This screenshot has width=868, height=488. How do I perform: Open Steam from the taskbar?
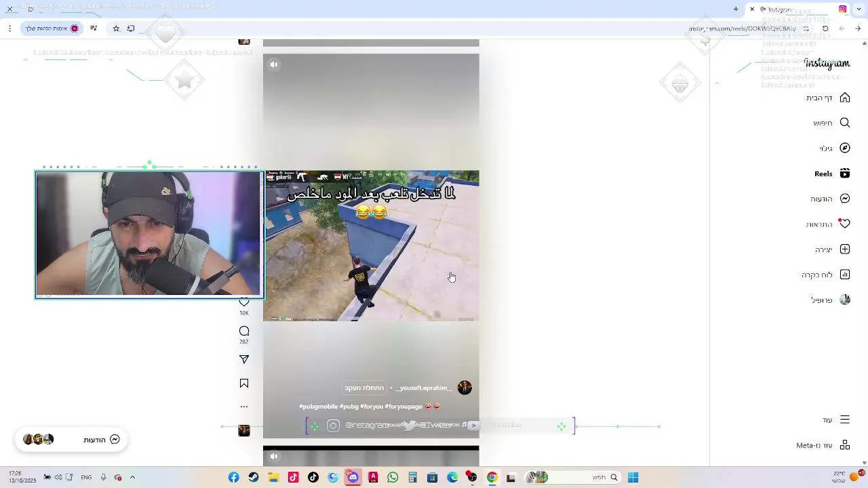(254, 477)
